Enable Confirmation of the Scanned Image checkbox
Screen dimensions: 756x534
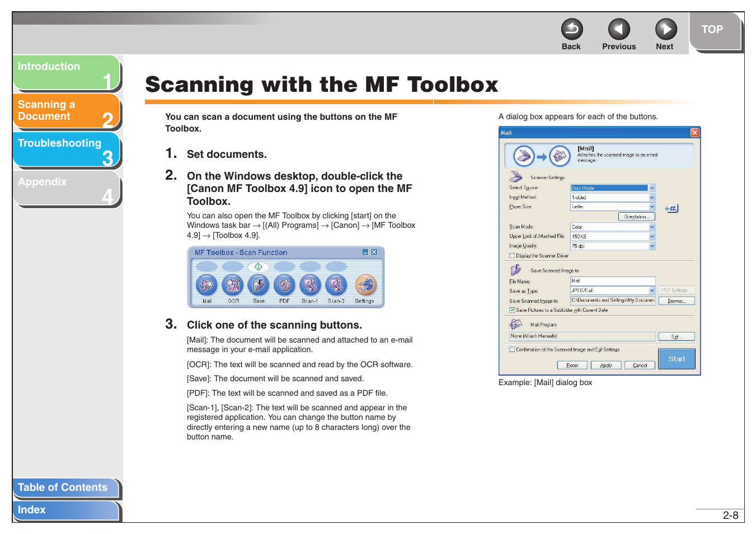pyautogui.click(x=512, y=349)
